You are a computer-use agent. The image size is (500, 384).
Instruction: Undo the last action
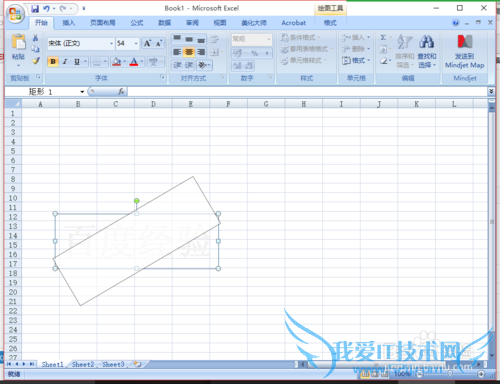pyautogui.click(x=46, y=9)
